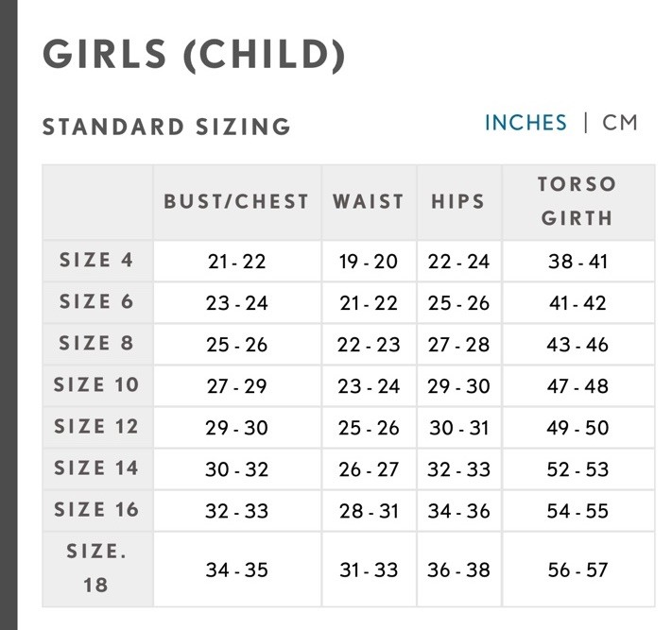Click the SIZE 12 row label

[x=97, y=427]
